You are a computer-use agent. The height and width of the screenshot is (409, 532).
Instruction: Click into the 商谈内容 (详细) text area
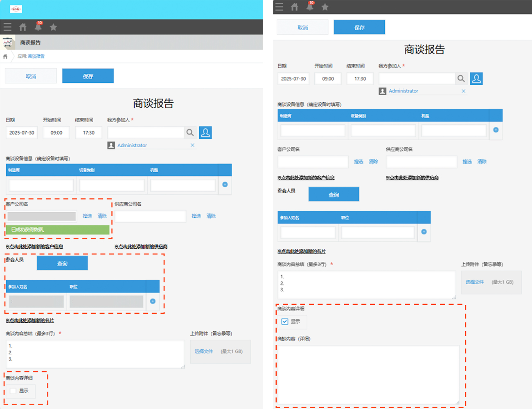click(368, 374)
